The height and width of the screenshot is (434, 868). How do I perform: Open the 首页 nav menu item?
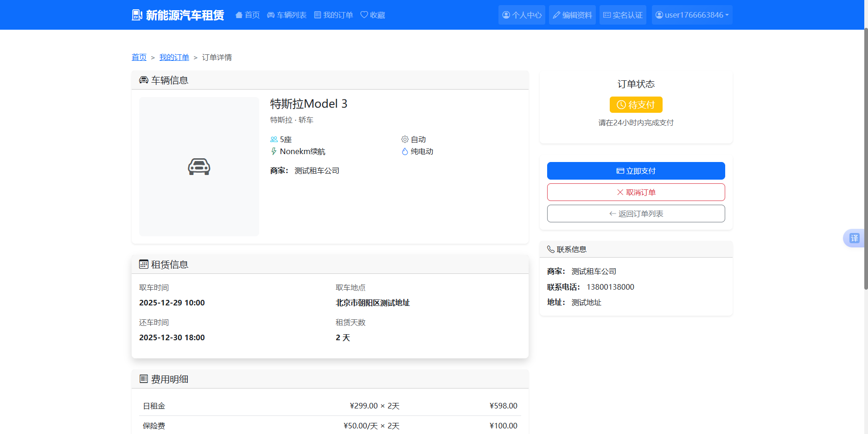tap(248, 15)
